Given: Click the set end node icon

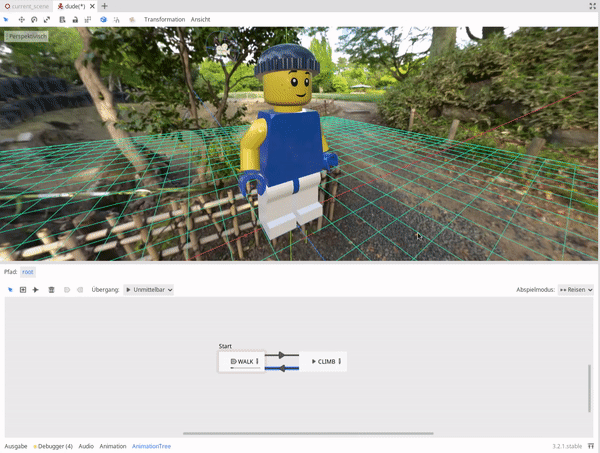Looking at the screenshot, I should tap(80, 290).
